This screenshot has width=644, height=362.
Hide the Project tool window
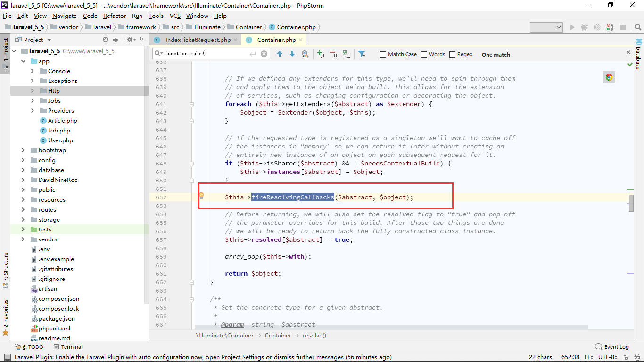pos(142,40)
